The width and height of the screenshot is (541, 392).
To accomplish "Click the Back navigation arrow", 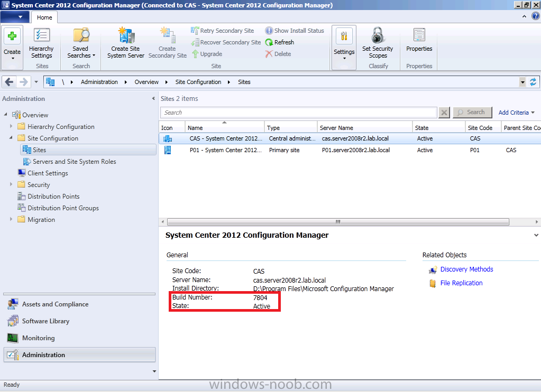I will [10, 82].
